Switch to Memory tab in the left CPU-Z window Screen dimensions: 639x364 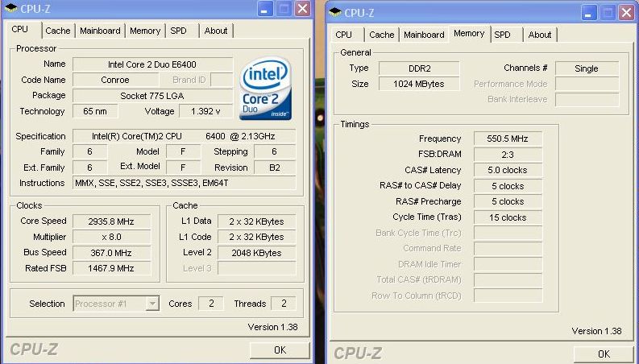[x=145, y=31]
